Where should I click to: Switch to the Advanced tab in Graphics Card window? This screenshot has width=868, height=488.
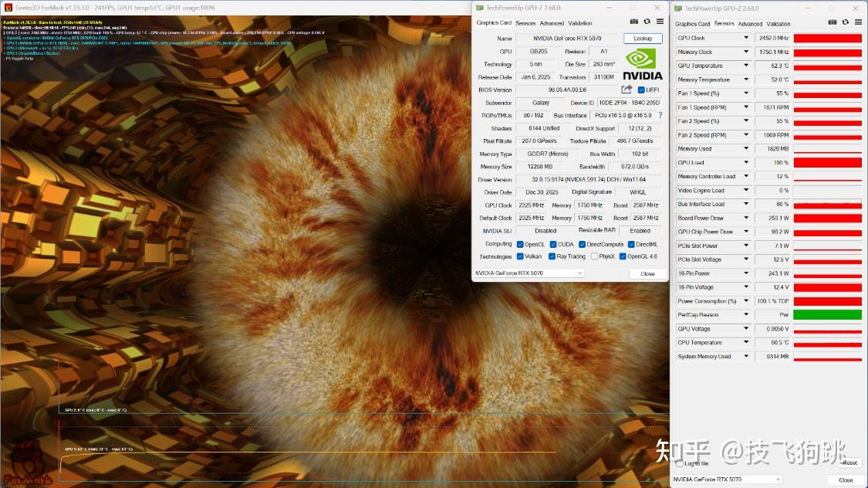point(552,23)
